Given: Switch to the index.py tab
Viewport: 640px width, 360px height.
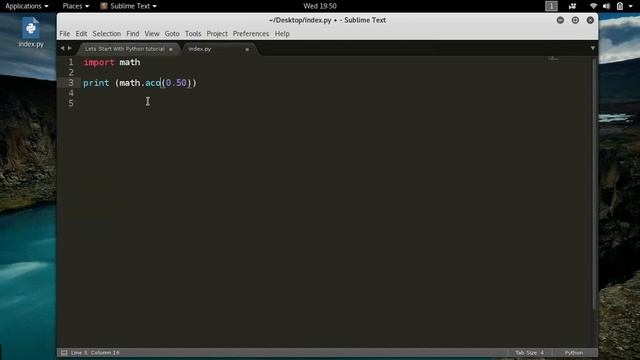Looking at the screenshot, I should point(200,49).
